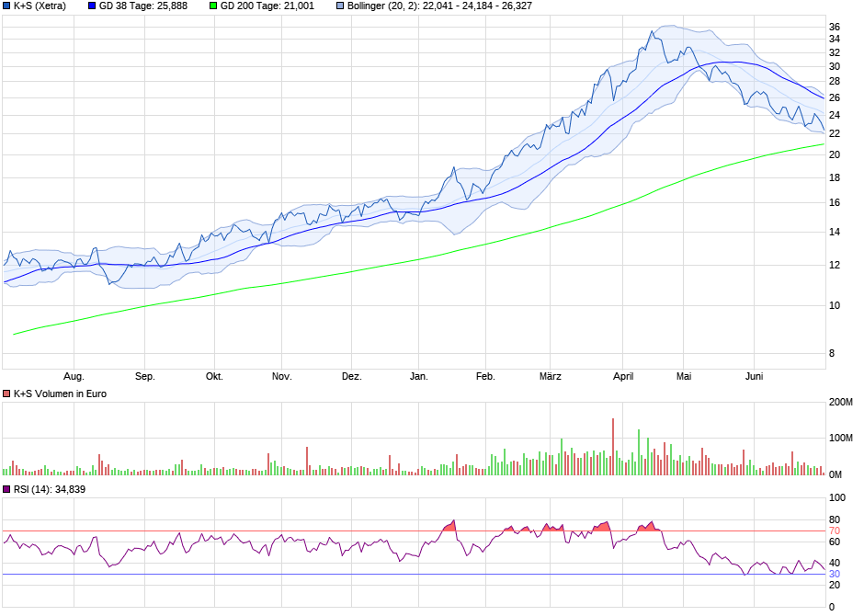Click the green GD 200 Tage legend swatch
Screen dimensions: 864x616
tap(214, 6)
